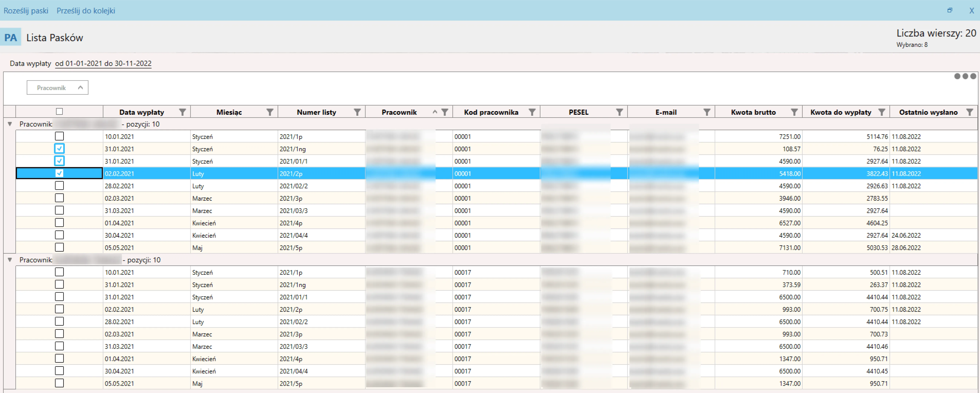Toggle the select-all header checkbox

click(59, 112)
